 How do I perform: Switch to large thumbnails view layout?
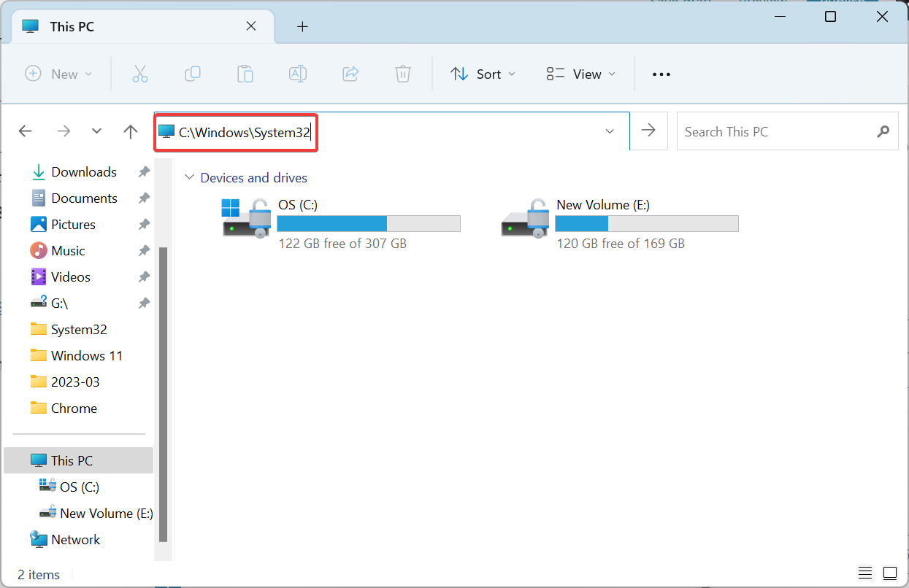click(x=889, y=573)
